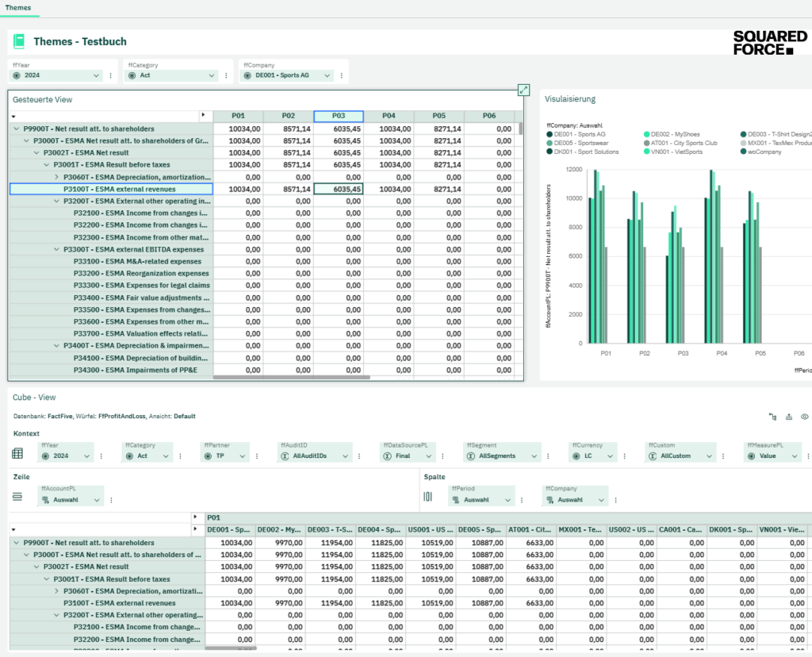812x657 pixels.
Task: Toggle AT001 - City Sports Club legend entry
Action: click(x=680, y=143)
